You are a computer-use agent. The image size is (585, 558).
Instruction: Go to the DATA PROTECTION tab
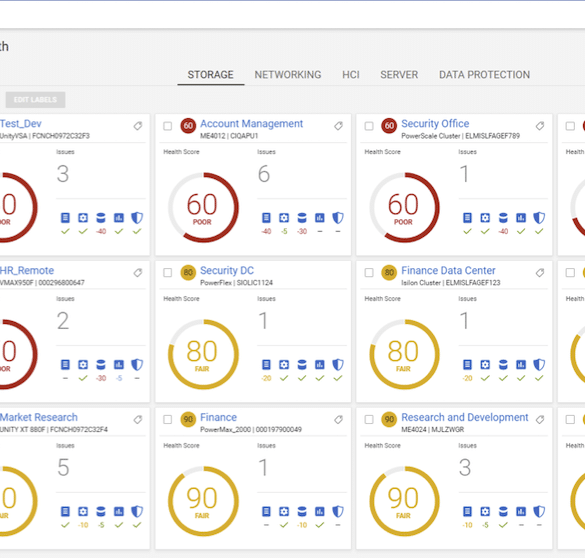[x=484, y=75]
